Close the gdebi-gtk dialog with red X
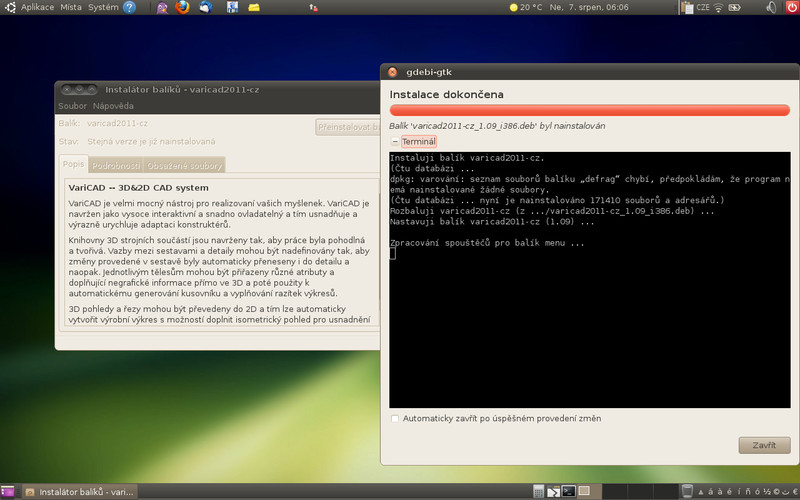This screenshot has height=500, width=800. pos(392,72)
